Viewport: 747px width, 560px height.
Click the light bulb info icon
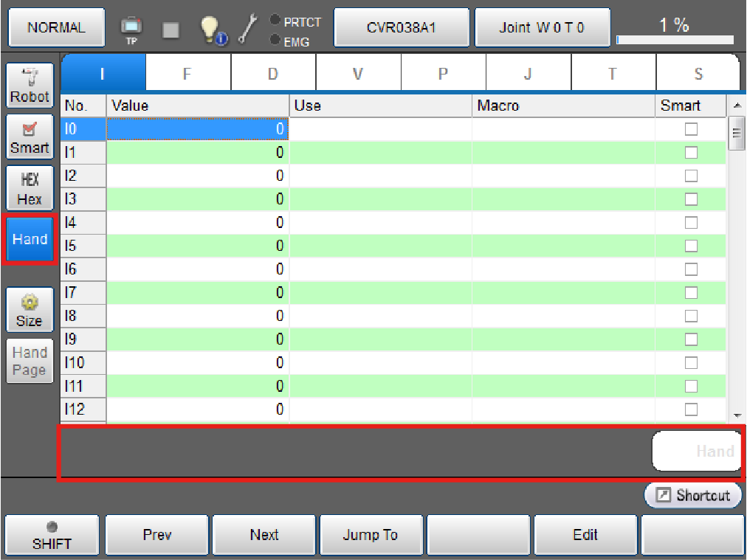tap(213, 29)
